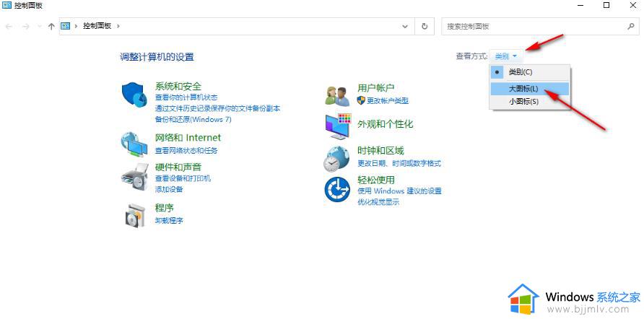This screenshot has height=319, width=644.
Task: Refresh the Control Panel view
Action: point(425,26)
